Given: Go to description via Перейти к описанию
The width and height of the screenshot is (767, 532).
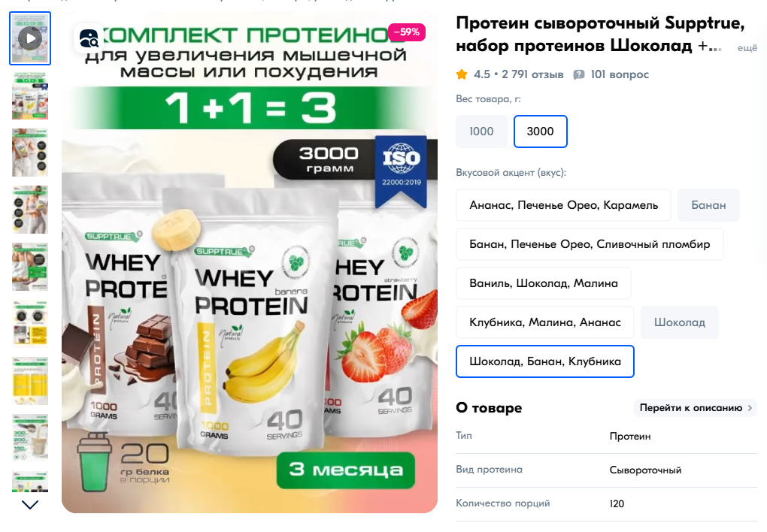Looking at the screenshot, I should [696, 408].
